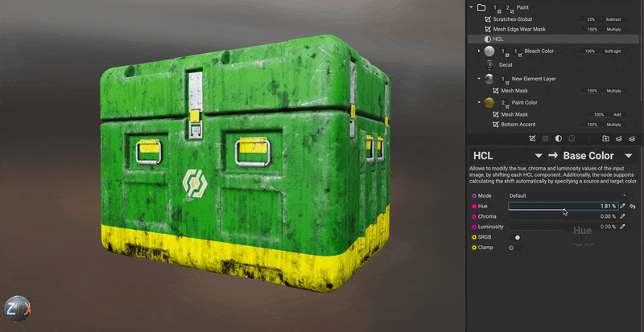This screenshot has height=332, width=644.
Task: Open the HCL node type dropdown
Action: tap(539, 156)
